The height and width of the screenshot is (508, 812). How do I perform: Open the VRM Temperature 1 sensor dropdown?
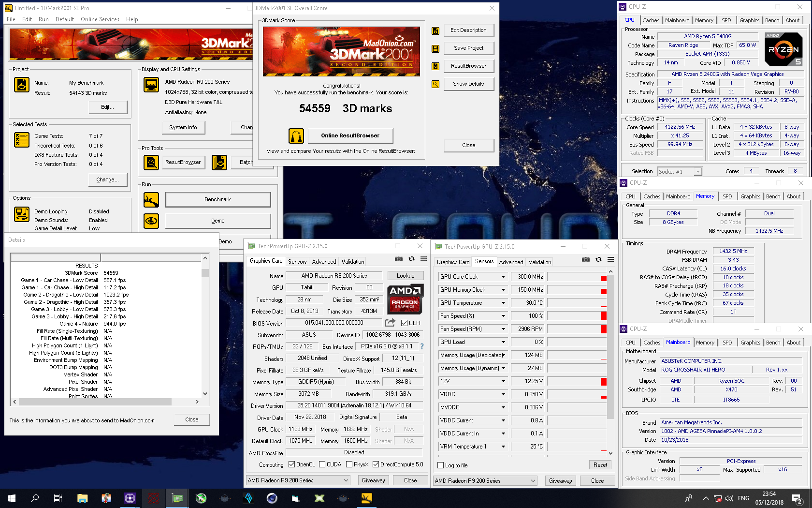coord(503,447)
